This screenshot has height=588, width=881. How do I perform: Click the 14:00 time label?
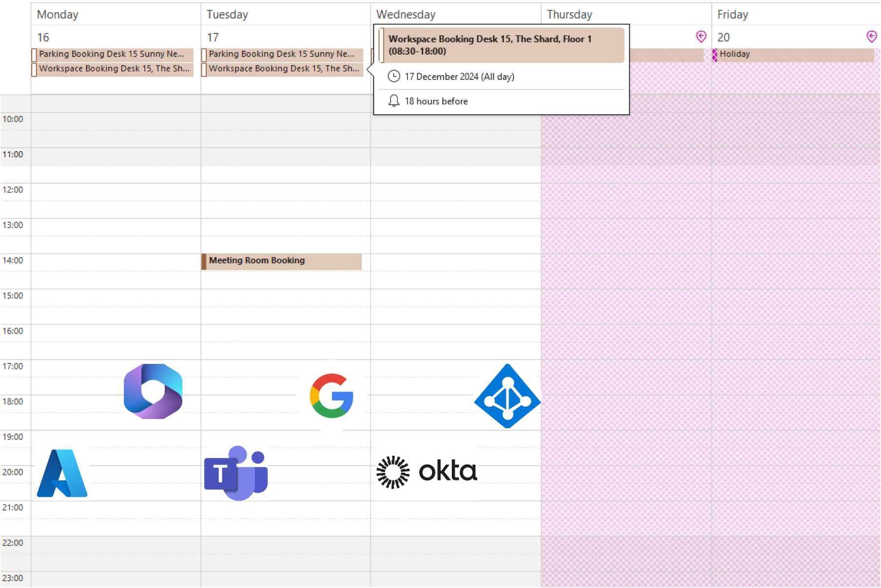[x=13, y=261]
